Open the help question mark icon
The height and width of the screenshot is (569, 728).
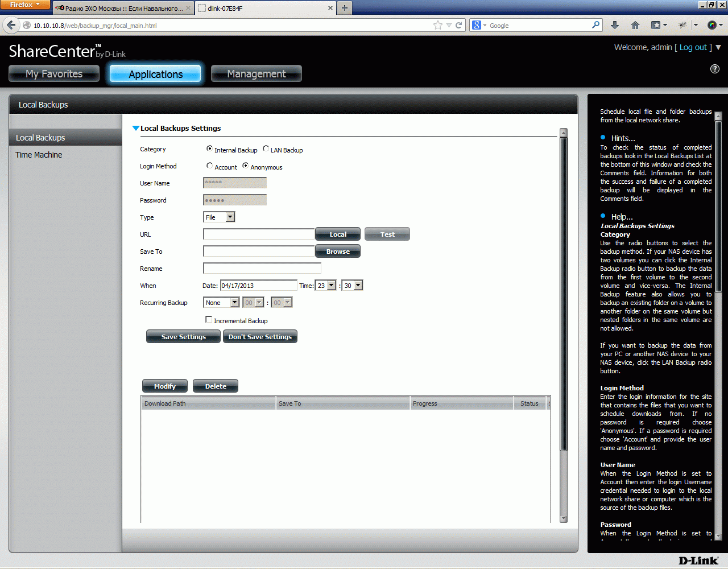715,69
